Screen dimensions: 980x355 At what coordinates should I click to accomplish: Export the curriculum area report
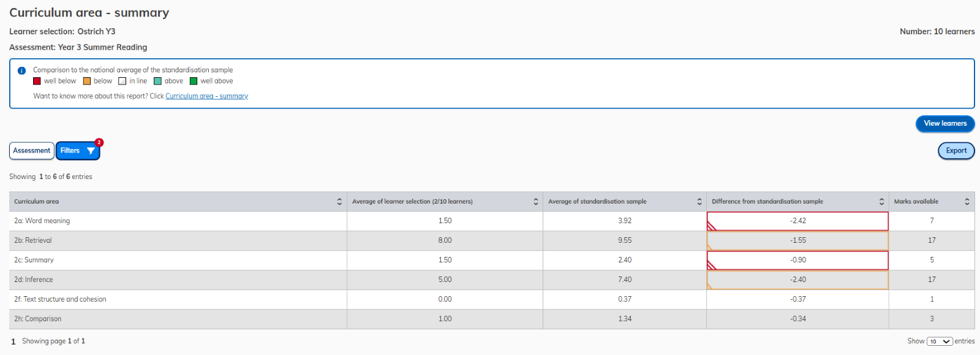click(956, 151)
